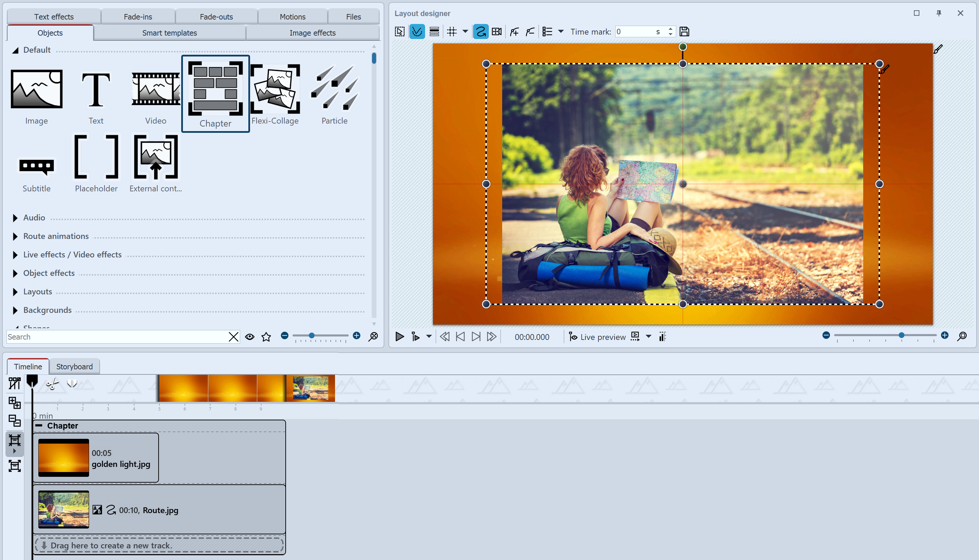Switch to the Storyboard tab

(x=74, y=366)
